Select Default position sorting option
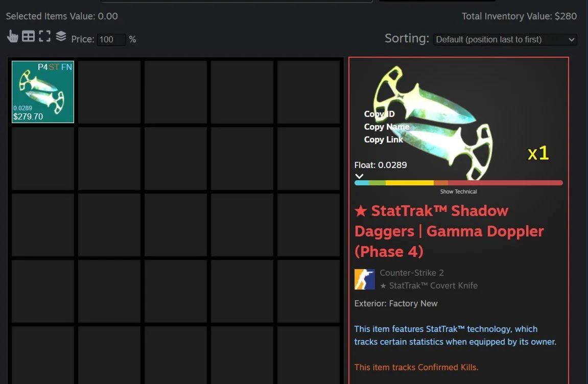This screenshot has width=588, height=384. tap(505, 39)
